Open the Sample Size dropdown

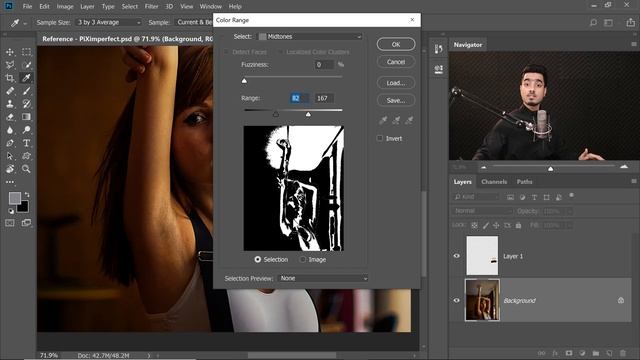click(x=109, y=22)
